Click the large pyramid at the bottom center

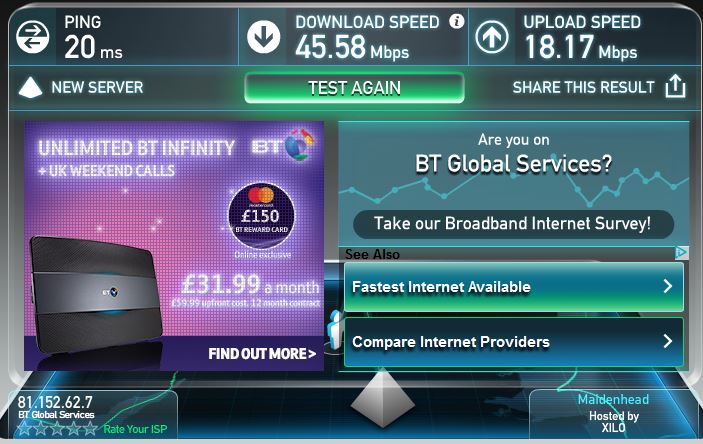pyautogui.click(x=382, y=397)
